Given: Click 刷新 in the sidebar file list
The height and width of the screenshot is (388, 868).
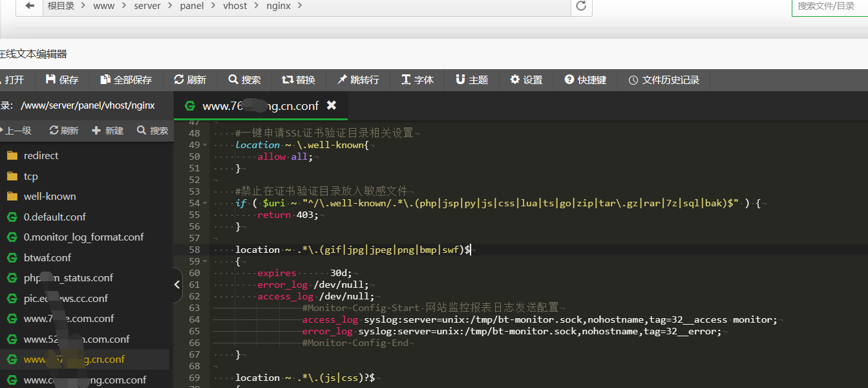Looking at the screenshot, I should pyautogui.click(x=64, y=131).
